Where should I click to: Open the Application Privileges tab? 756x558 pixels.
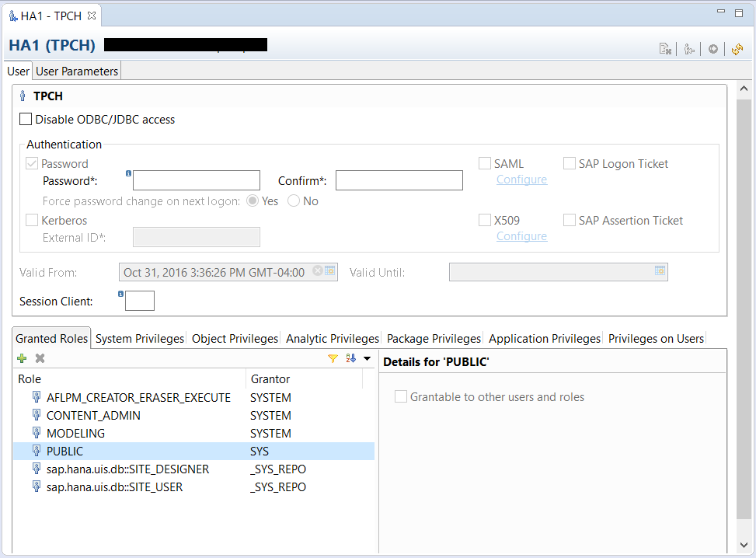(x=545, y=339)
